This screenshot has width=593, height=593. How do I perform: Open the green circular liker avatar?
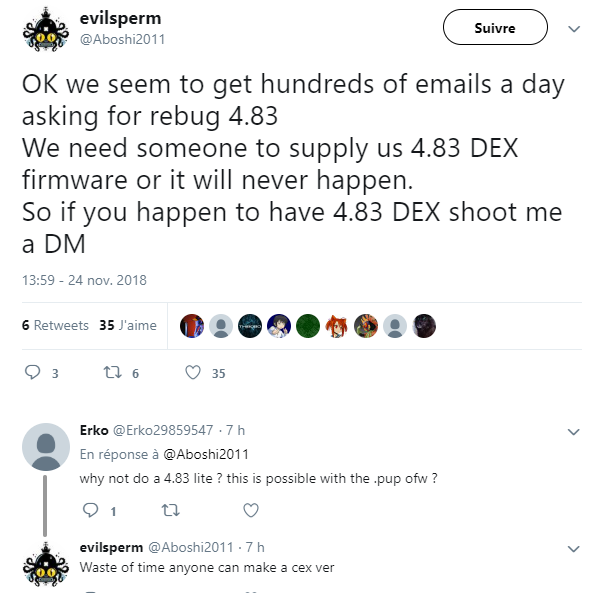tap(308, 326)
